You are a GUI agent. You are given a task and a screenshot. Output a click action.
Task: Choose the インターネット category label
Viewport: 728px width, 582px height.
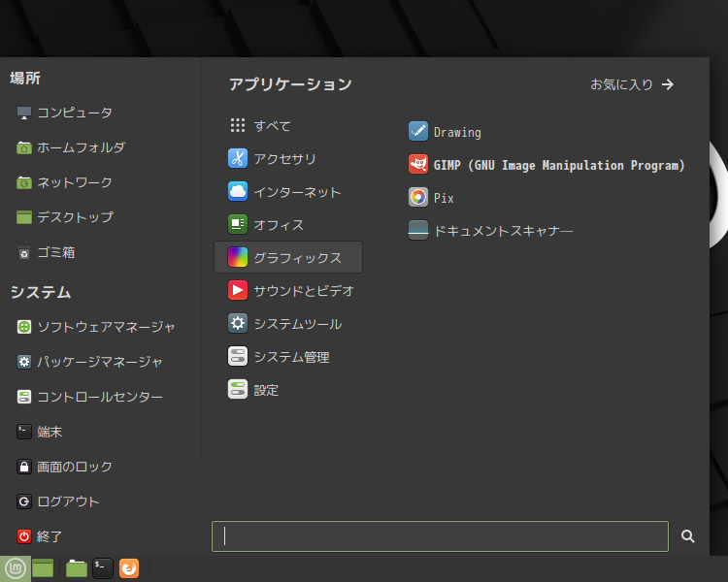[297, 192]
